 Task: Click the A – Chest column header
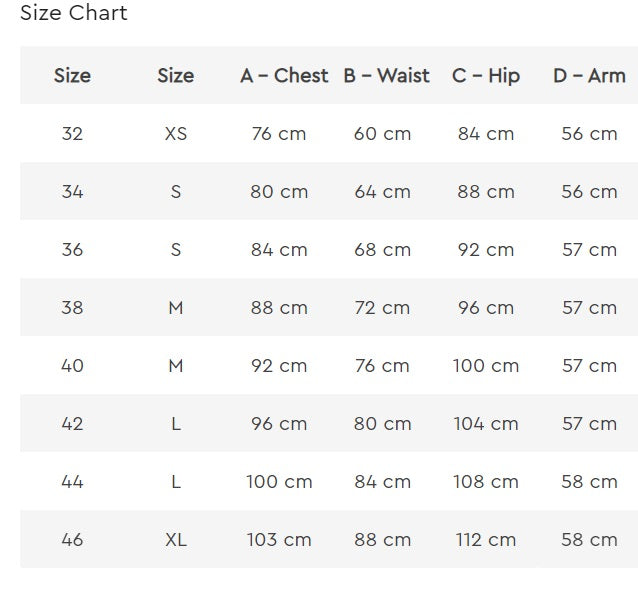pos(284,76)
